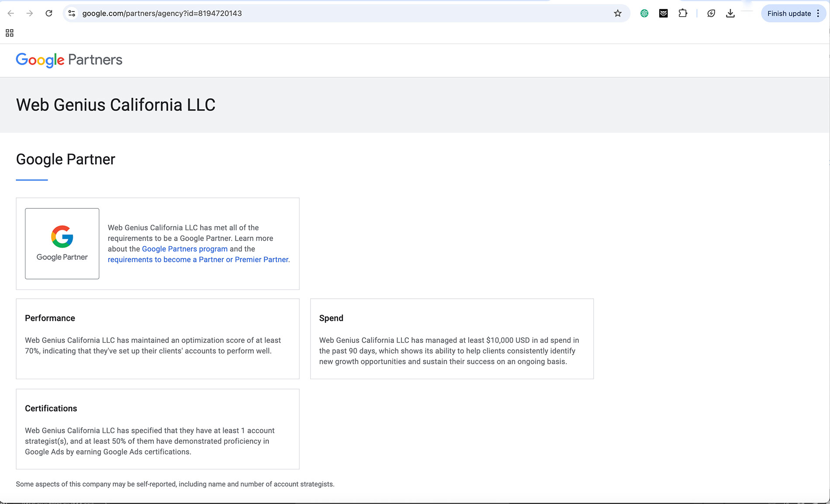The image size is (830, 504).
Task: Click the Google Partner section heading
Action: pyautogui.click(x=66, y=159)
